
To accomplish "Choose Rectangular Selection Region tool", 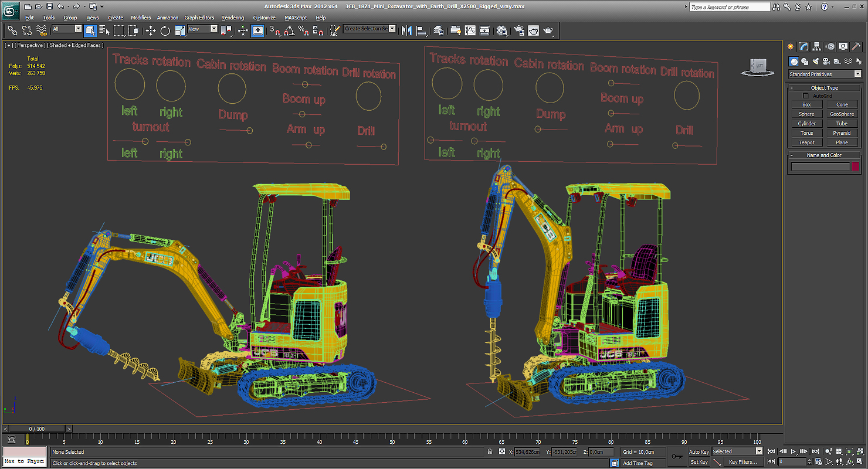I will coord(119,30).
